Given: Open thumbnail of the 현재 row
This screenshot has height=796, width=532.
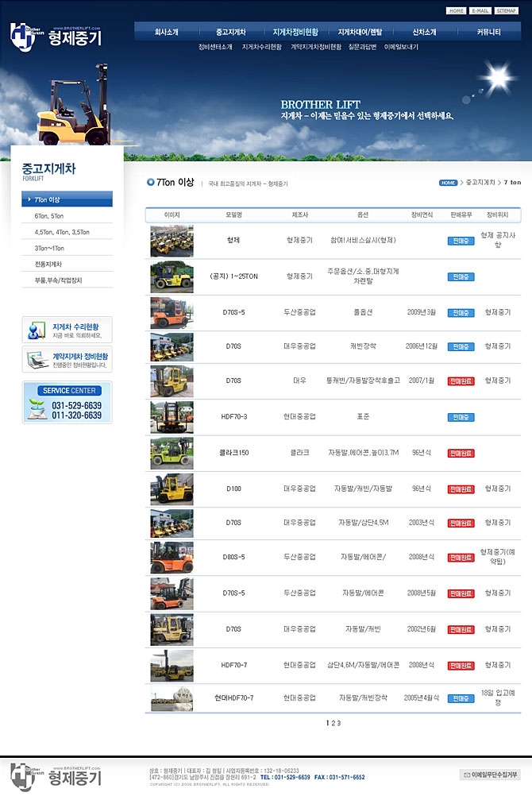Looking at the screenshot, I should [x=172, y=242].
